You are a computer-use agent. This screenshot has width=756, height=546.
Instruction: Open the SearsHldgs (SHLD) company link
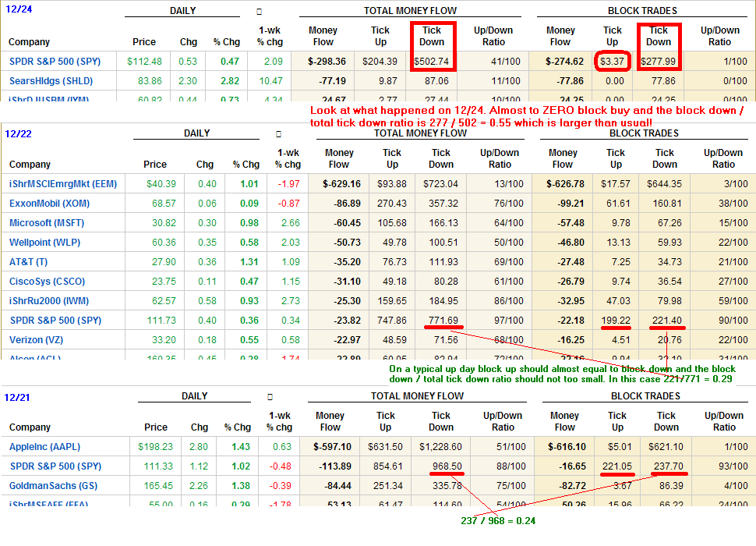coord(46,80)
